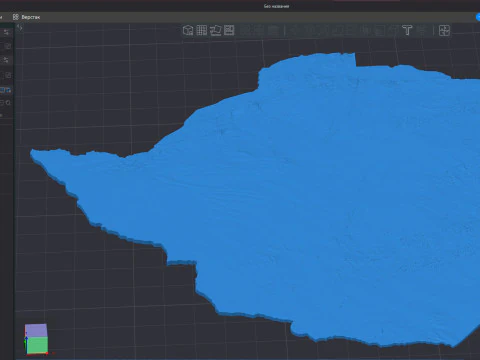This screenshot has width=480, height=360.
Task: Select the grid icon in the top toolbar
Action: [x=202, y=30]
